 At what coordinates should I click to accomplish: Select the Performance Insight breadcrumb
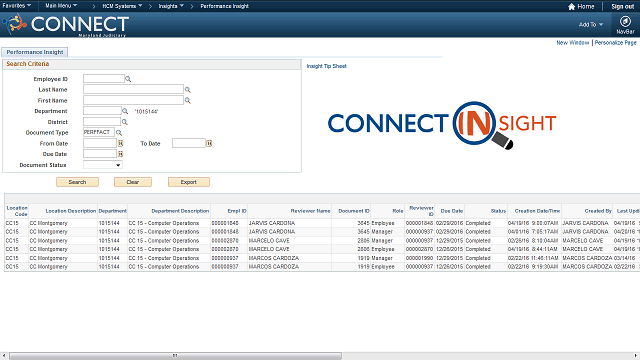(224, 6)
